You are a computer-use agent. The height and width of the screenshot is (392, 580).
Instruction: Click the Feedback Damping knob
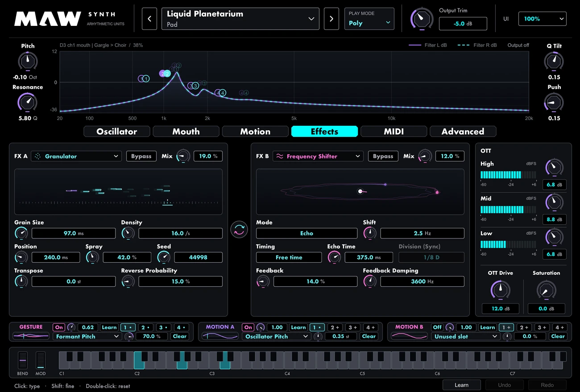370,281
